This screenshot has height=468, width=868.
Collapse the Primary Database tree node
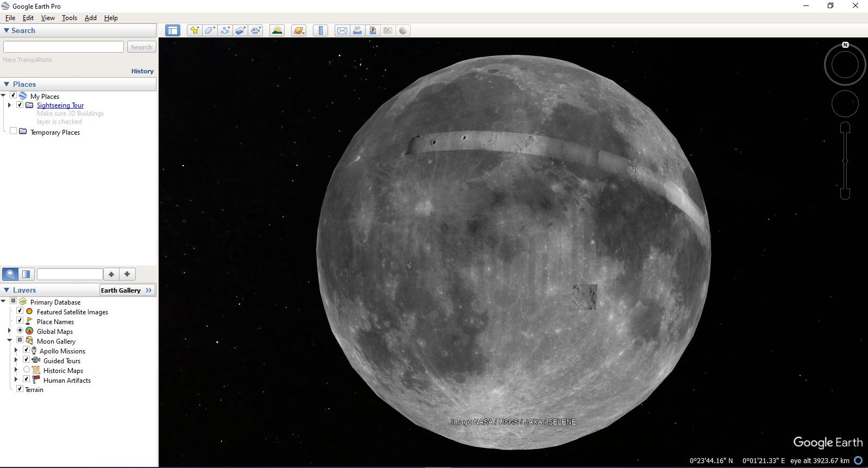[3, 301]
